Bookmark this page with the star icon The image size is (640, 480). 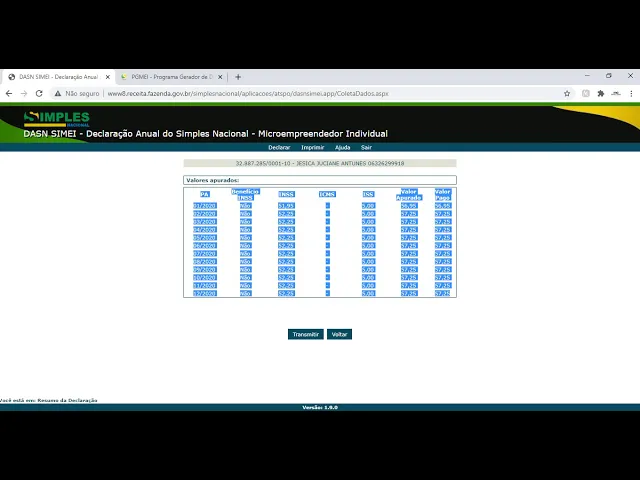[x=567, y=93]
